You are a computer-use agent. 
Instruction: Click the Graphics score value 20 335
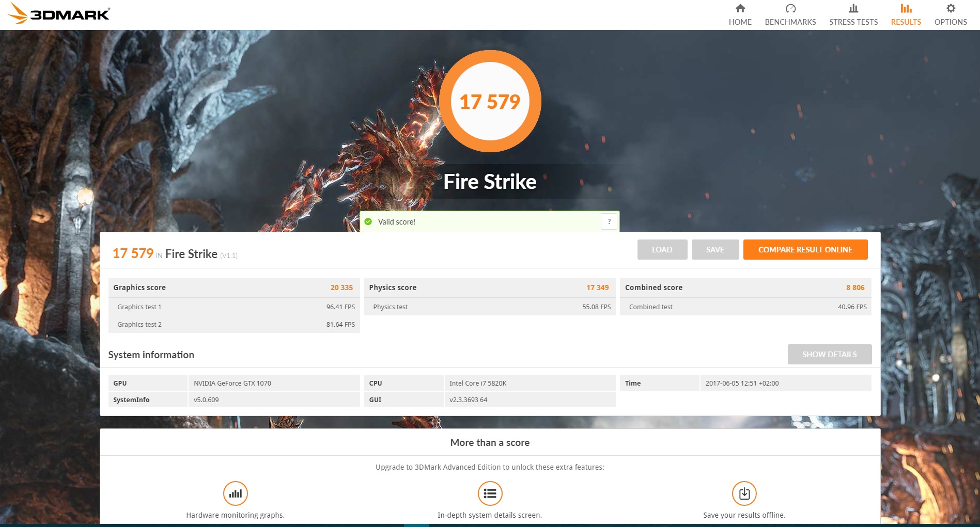click(x=341, y=288)
